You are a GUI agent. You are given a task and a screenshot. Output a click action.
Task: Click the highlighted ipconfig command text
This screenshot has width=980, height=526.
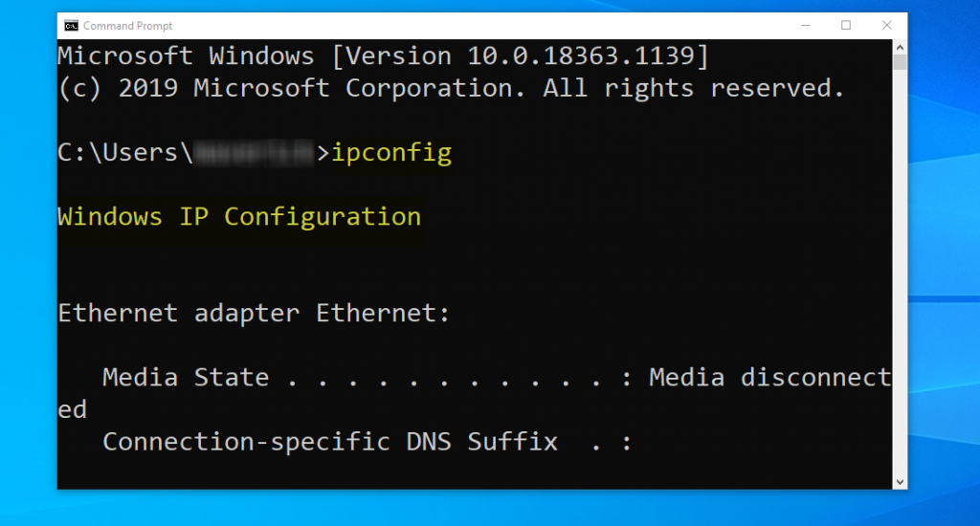391,153
